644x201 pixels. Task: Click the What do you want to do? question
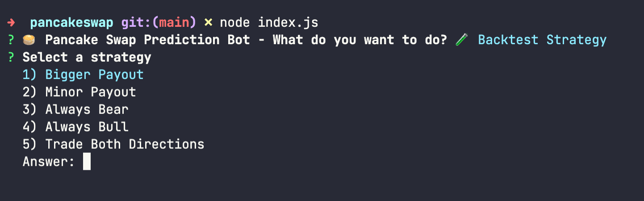[360, 40]
